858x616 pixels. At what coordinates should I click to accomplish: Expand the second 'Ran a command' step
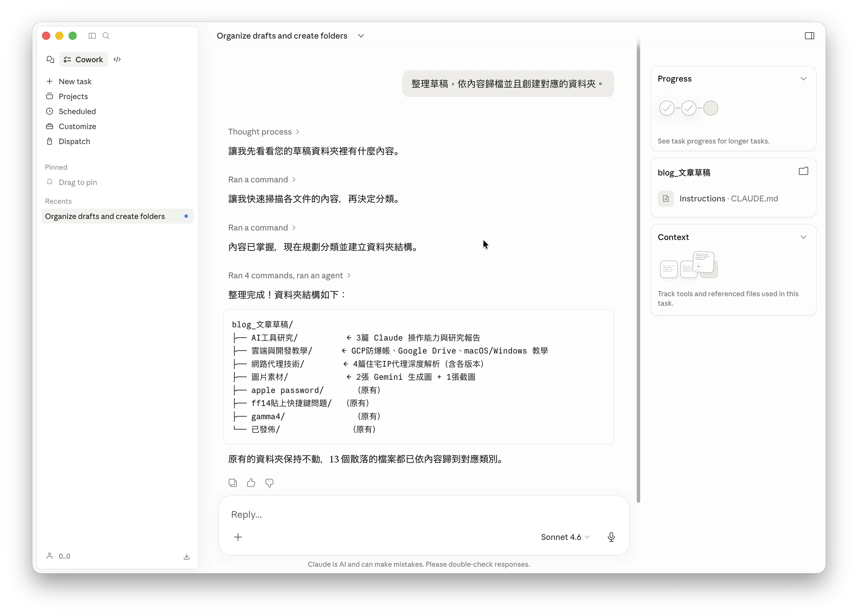click(262, 227)
